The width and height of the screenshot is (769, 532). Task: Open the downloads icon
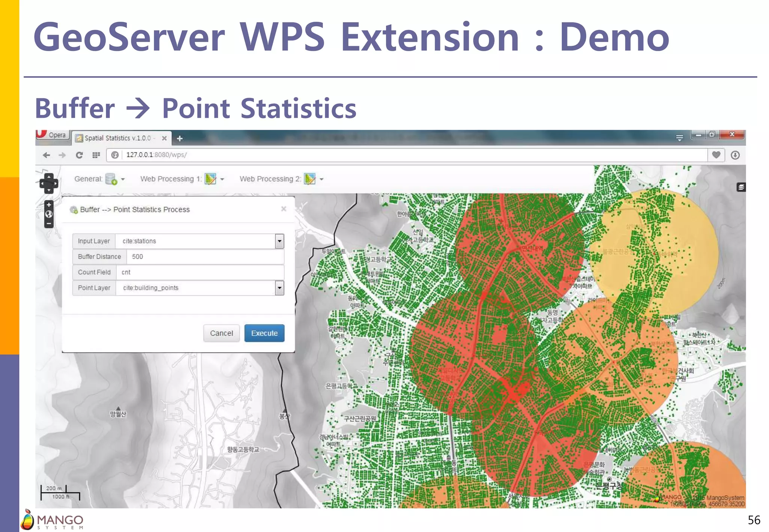(735, 155)
